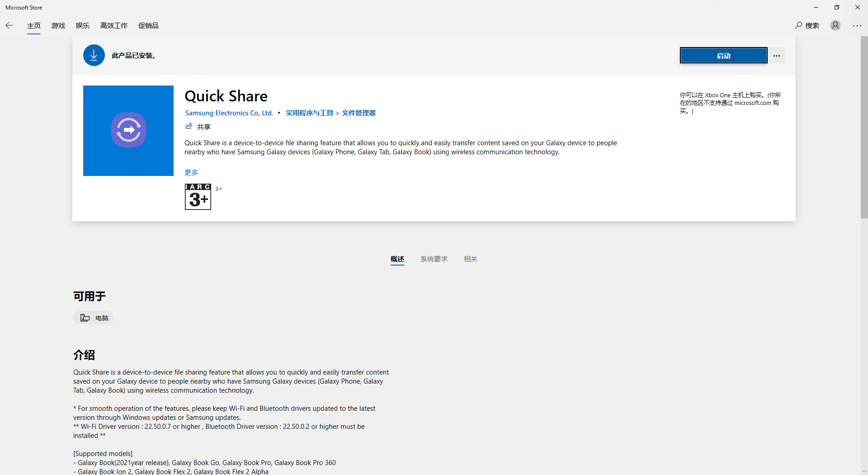
Task: Open the user account profile icon
Action: point(835,25)
